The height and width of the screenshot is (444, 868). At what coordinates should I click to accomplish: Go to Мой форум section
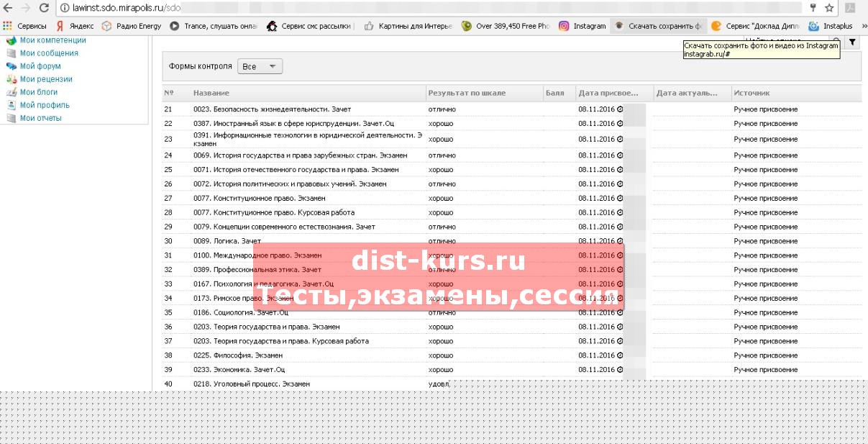pyautogui.click(x=40, y=66)
